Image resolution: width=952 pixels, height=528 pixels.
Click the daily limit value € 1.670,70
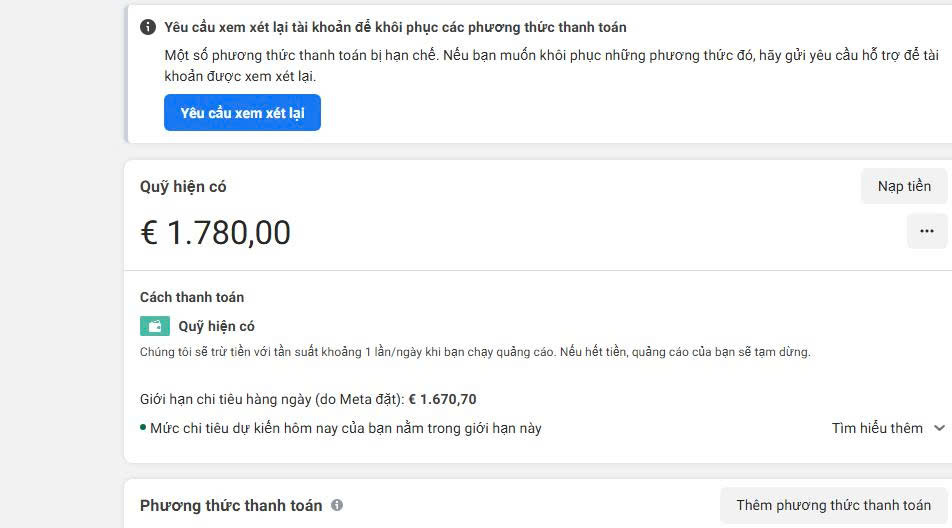[x=442, y=399]
